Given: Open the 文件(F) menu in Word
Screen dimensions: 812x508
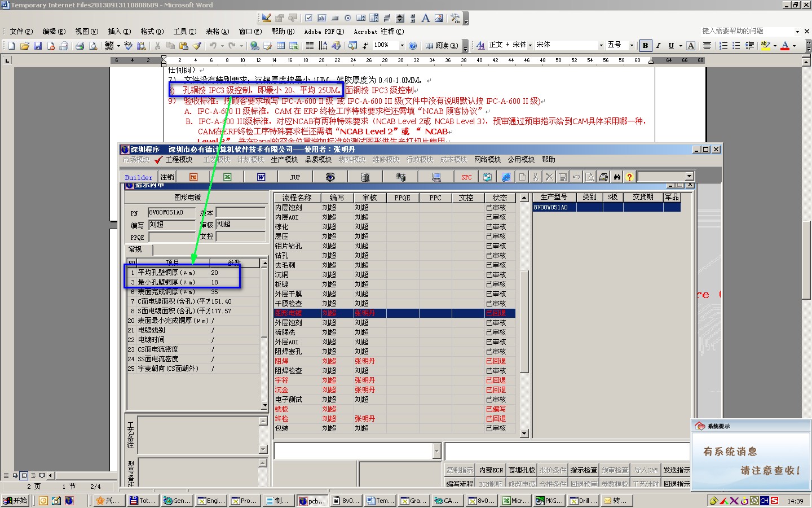Looking at the screenshot, I should [x=21, y=32].
